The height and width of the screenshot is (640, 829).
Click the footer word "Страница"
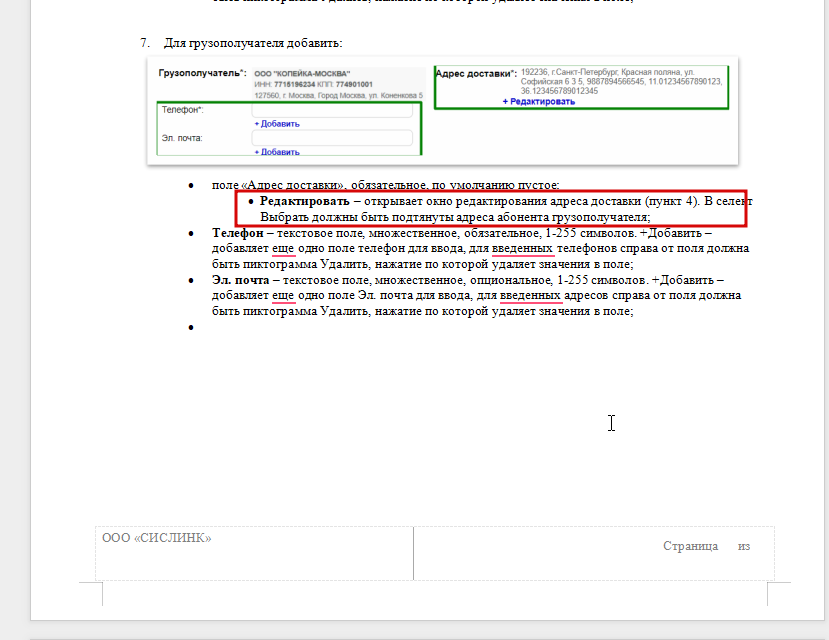(x=690, y=546)
